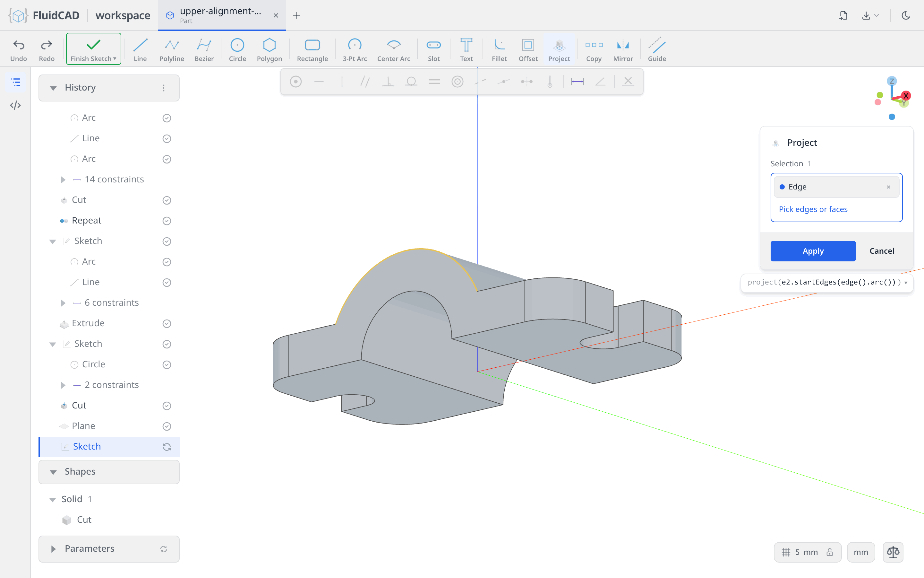Image resolution: width=924 pixels, height=578 pixels.
Task: Redo the last undone action
Action: tap(47, 50)
